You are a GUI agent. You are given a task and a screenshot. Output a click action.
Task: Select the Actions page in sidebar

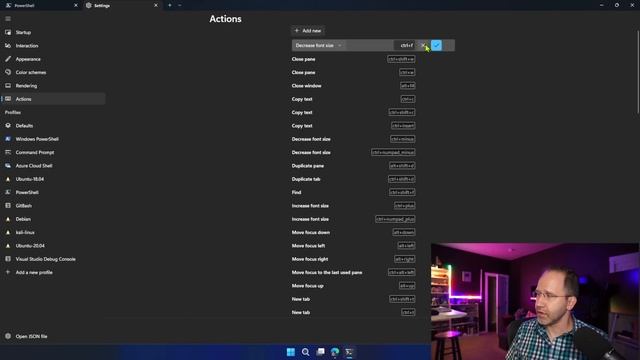point(53,99)
